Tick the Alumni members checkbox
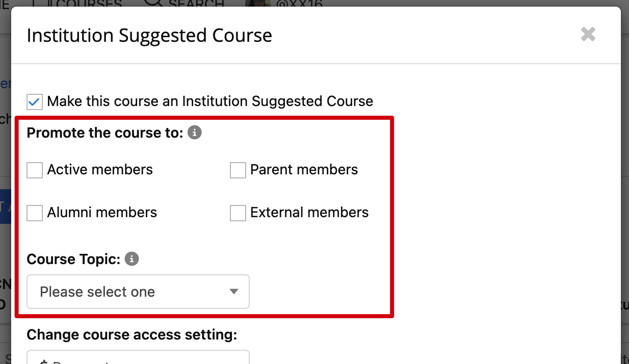The image size is (629, 364). pyautogui.click(x=35, y=213)
